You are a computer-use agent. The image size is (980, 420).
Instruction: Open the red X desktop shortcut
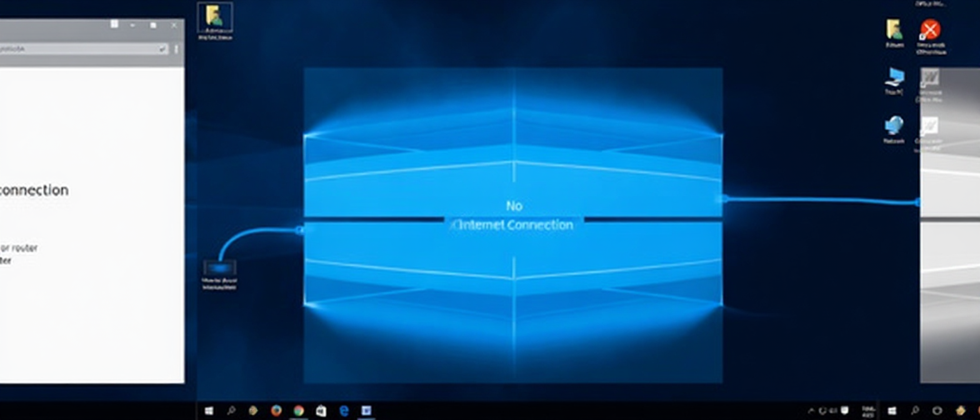click(930, 29)
